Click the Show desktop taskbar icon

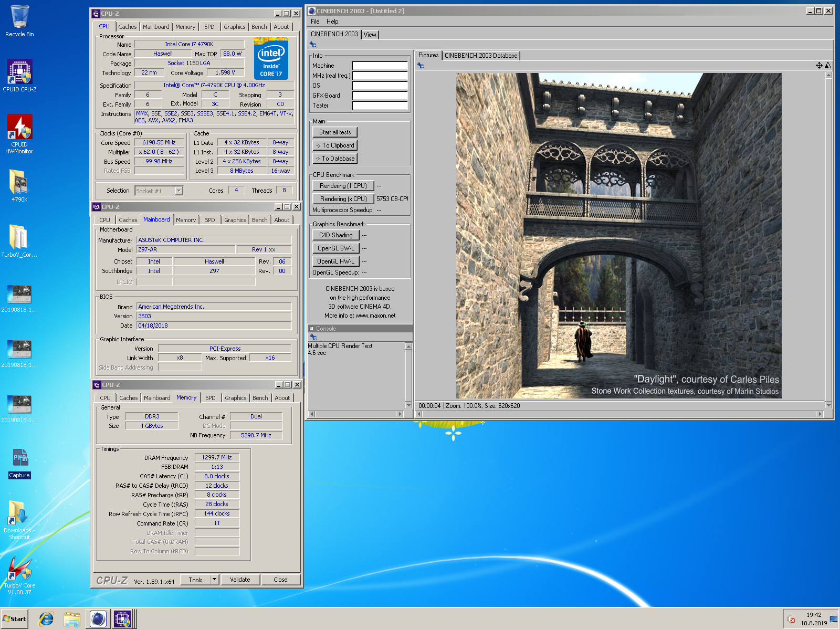point(834,619)
